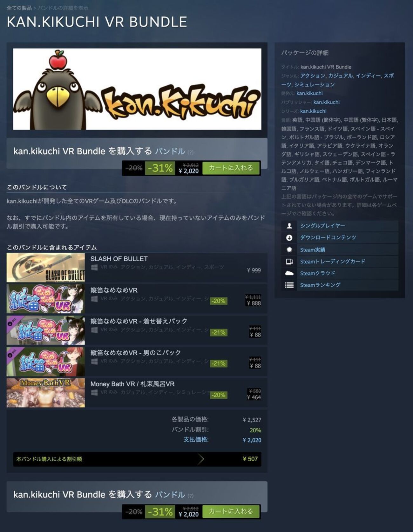The height and width of the screenshot is (532, 413).
Task: Open the 全ての製品 breadcrumb link
Action: point(19,8)
